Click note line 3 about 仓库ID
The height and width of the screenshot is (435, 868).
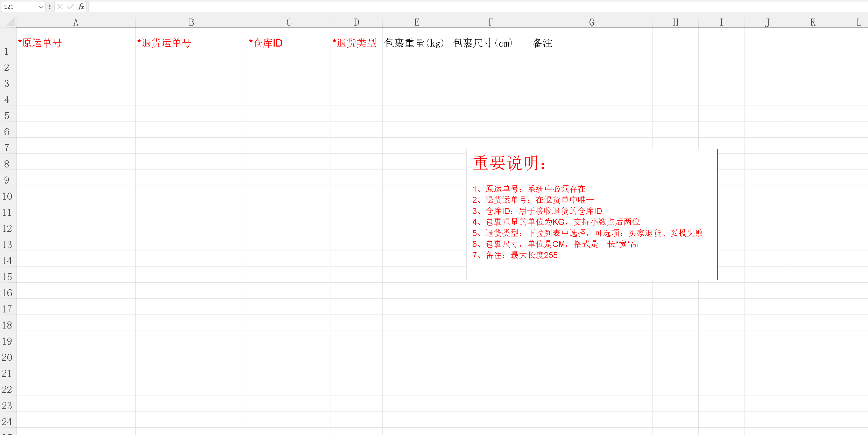tap(537, 211)
